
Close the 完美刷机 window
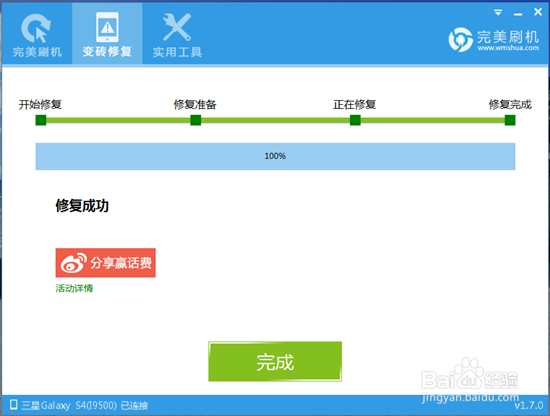coord(538,12)
